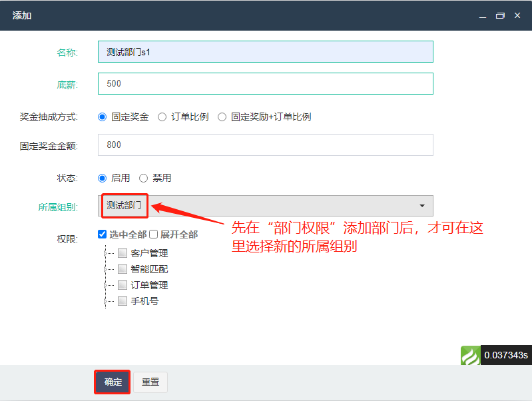
Task: Check the 展开全部 checkbox
Action: click(x=154, y=234)
